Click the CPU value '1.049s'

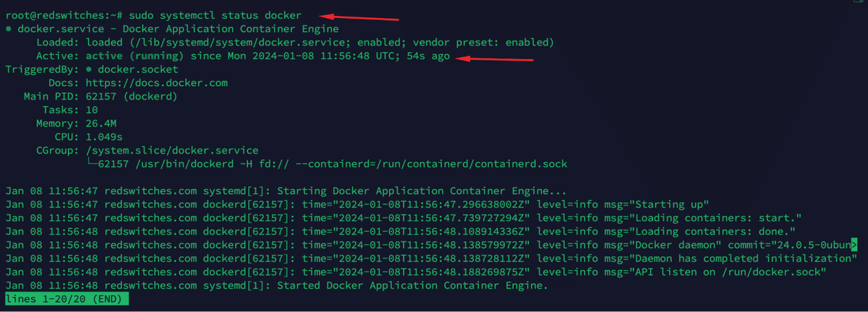[x=103, y=136]
